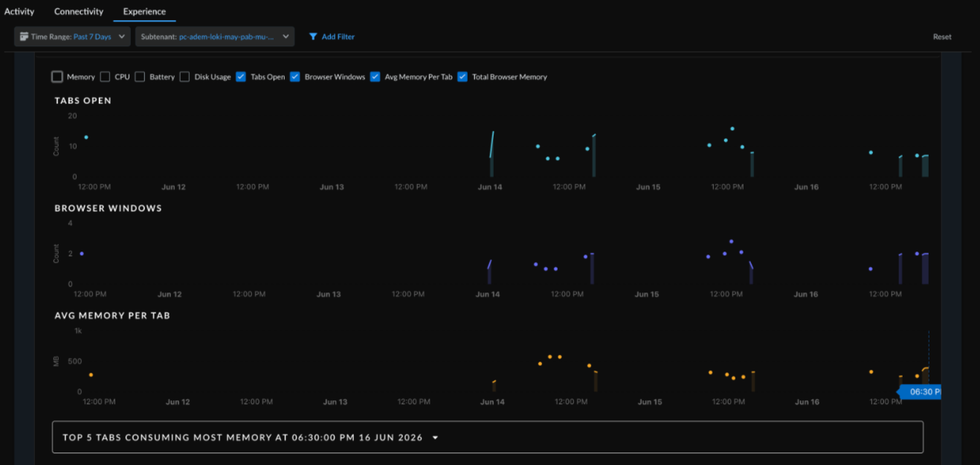This screenshot has width=980, height=465.
Task: Click the funnel icon beside Add Filter
Action: [313, 36]
